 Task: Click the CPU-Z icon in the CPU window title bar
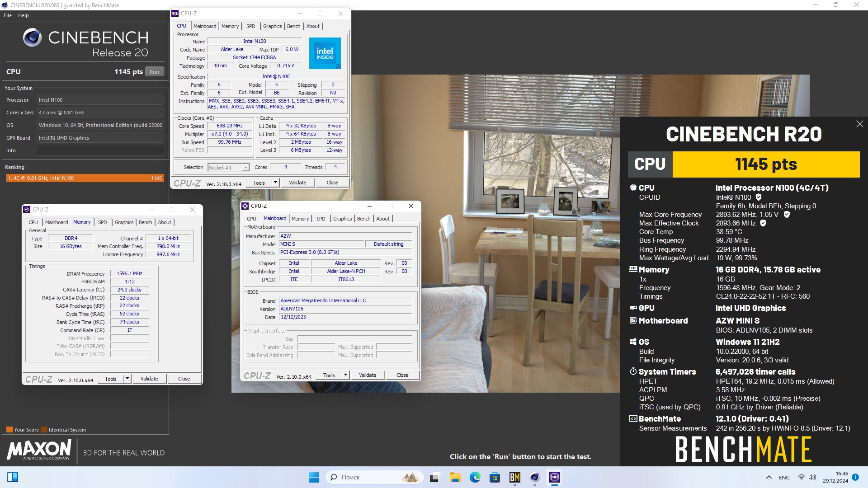175,14
